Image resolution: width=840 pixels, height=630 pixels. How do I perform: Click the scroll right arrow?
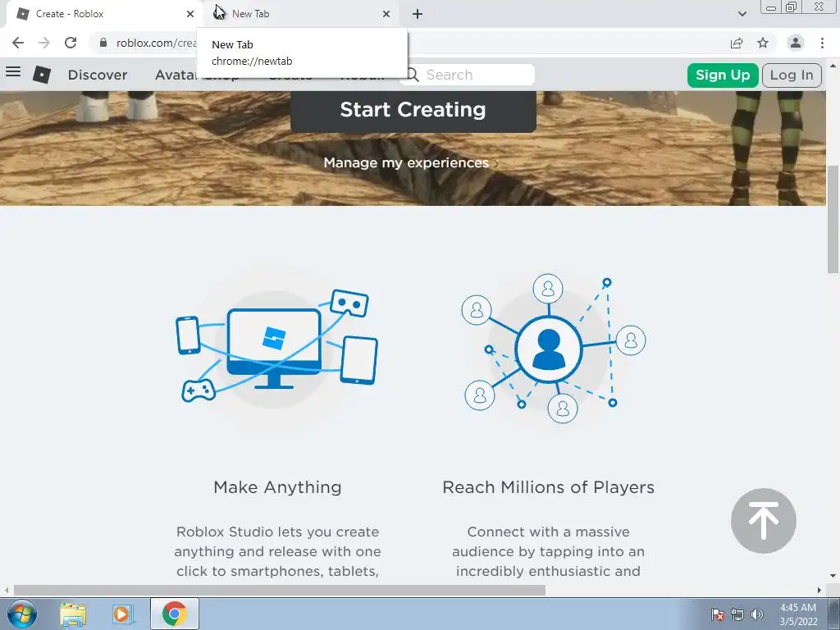point(819,591)
